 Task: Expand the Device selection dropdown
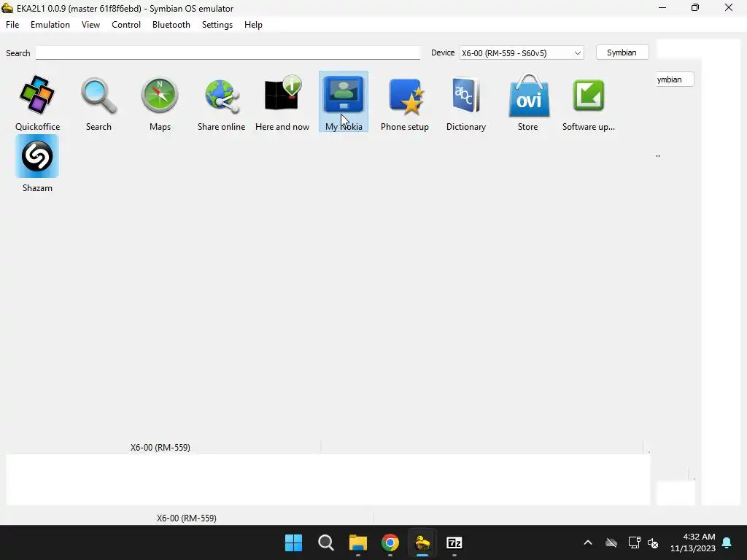[522, 52]
